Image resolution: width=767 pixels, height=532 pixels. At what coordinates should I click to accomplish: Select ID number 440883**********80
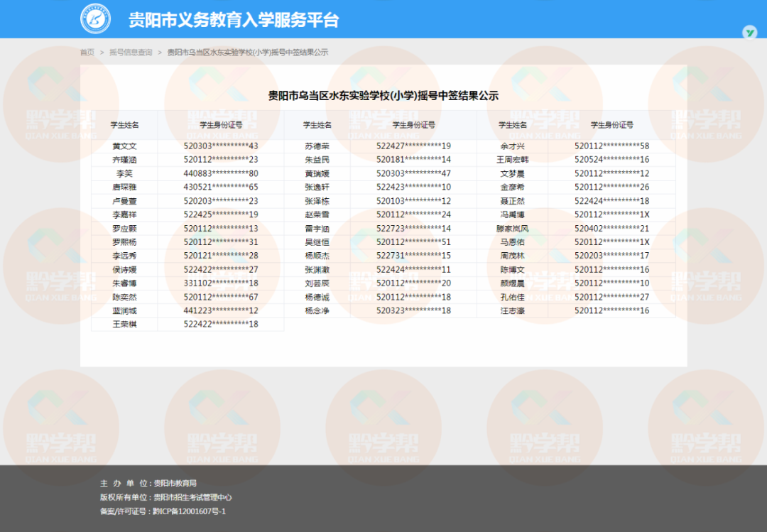point(221,173)
